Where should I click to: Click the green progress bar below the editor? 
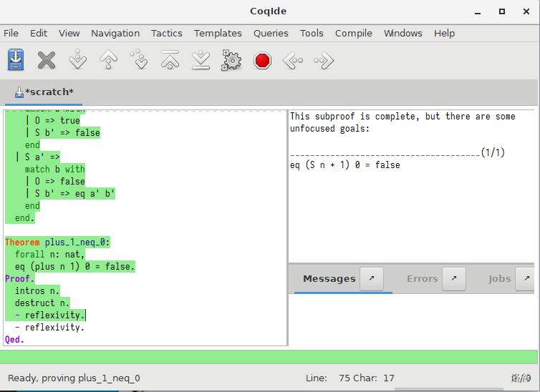pos(269,357)
